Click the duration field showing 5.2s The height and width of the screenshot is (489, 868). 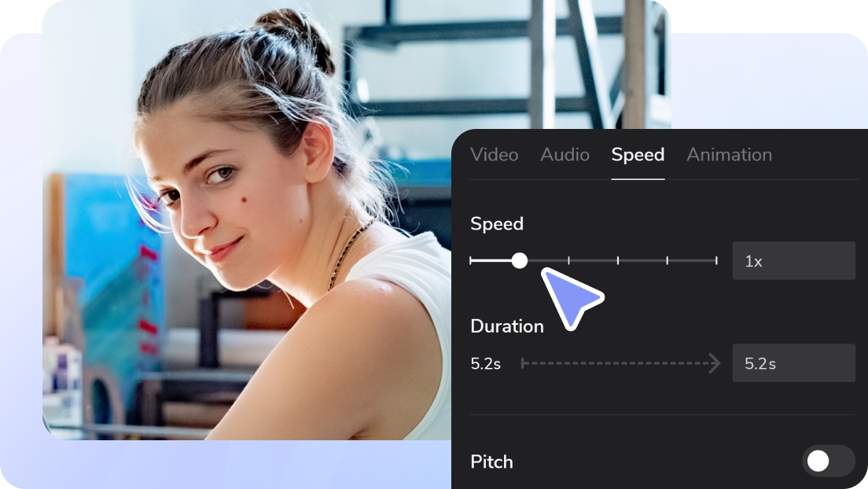click(794, 362)
